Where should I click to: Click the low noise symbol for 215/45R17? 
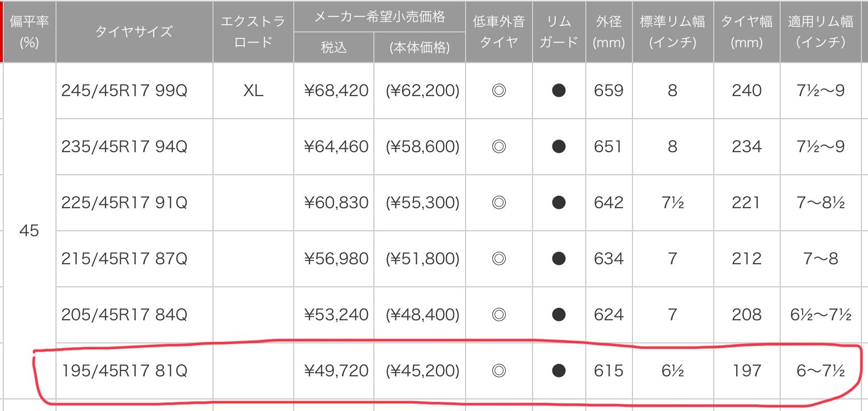pos(499,259)
